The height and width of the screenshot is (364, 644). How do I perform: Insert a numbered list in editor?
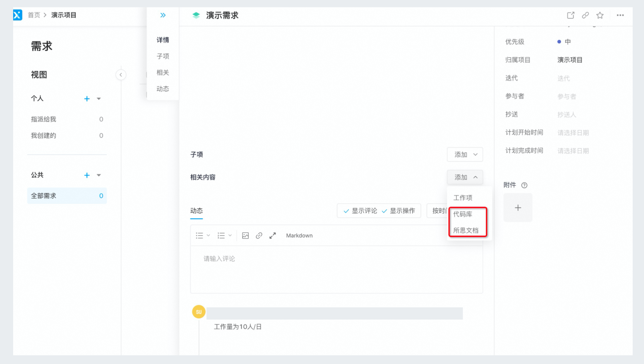[x=221, y=235]
